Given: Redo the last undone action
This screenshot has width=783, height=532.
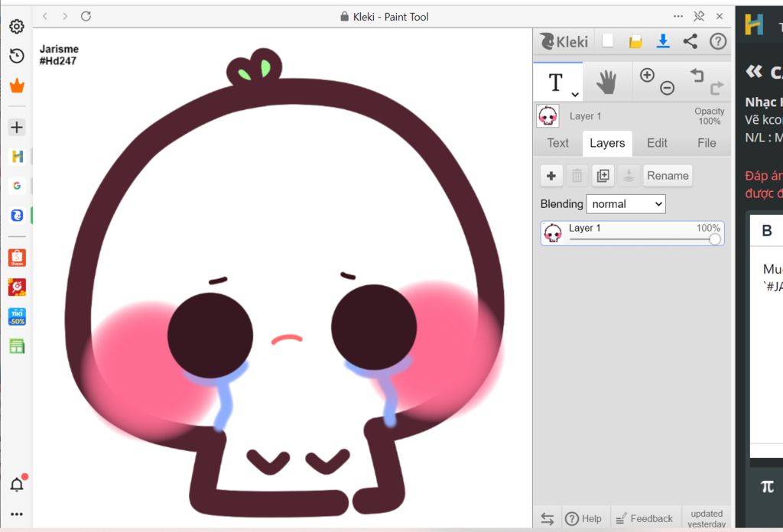Looking at the screenshot, I should [716, 89].
